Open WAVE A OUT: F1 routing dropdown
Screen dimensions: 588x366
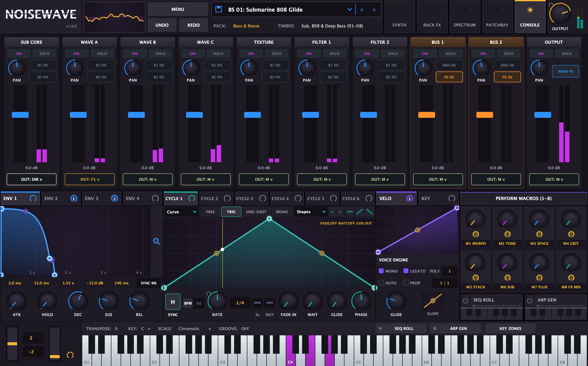(90, 179)
